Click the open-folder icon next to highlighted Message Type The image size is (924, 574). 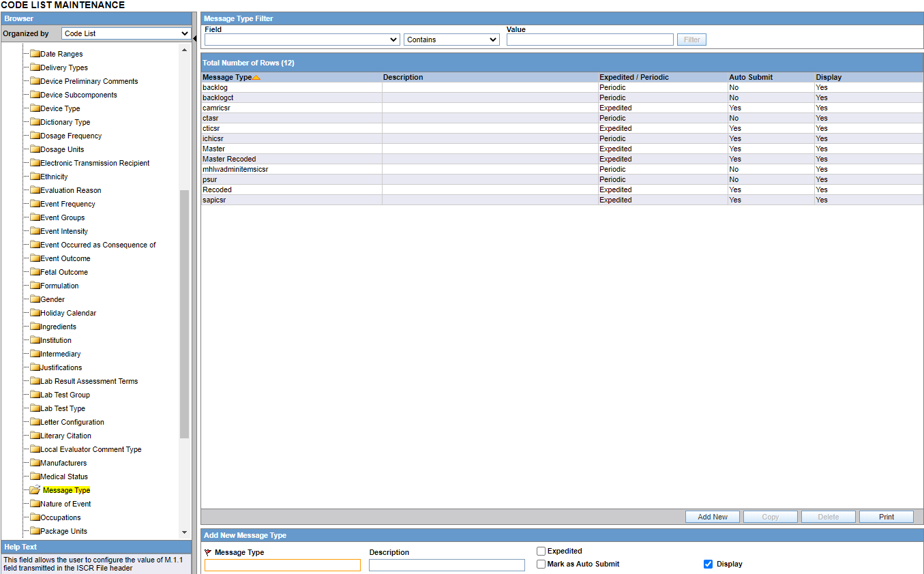(x=34, y=489)
